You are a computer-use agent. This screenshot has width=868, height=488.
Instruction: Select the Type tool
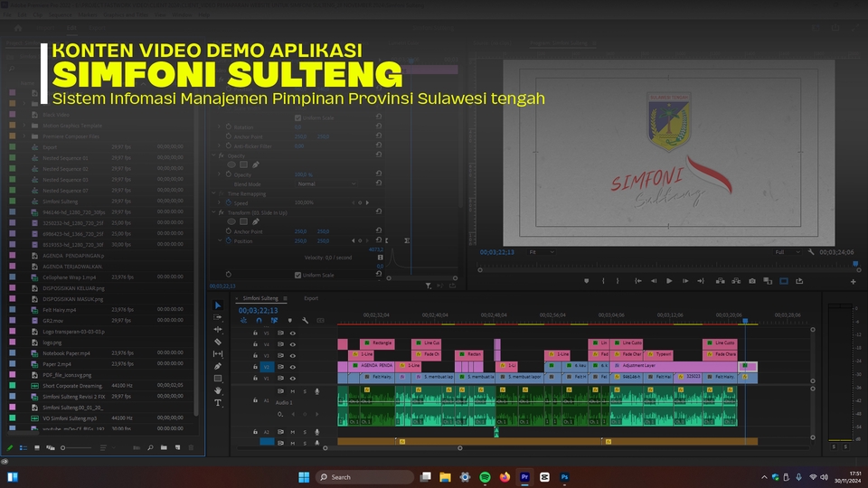tap(218, 403)
